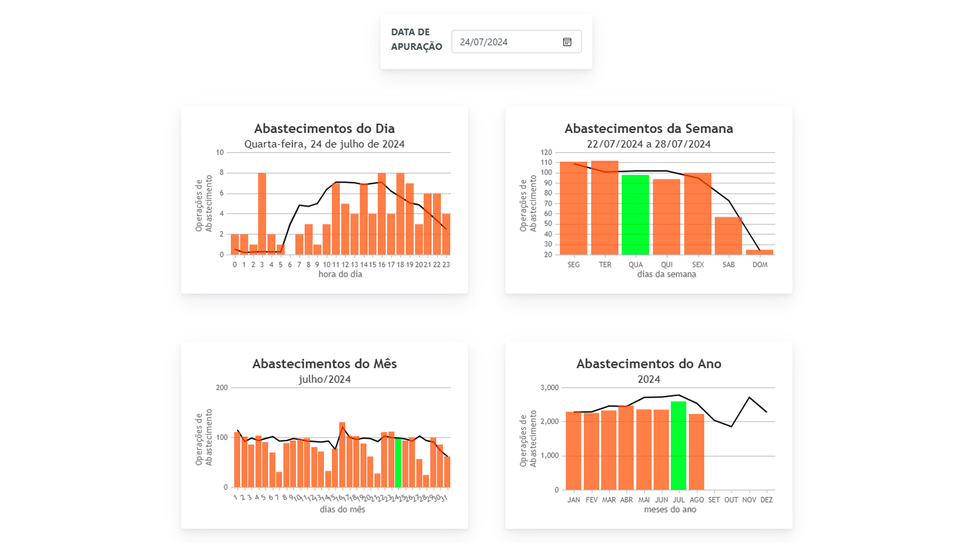
Task: Click the NOV peak on yearly line
Action: click(x=749, y=397)
